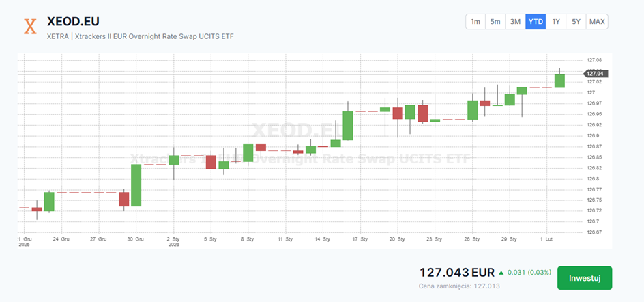The width and height of the screenshot is (644, 302).
Task: Display the MAX time range
Action: coord(597,22)
